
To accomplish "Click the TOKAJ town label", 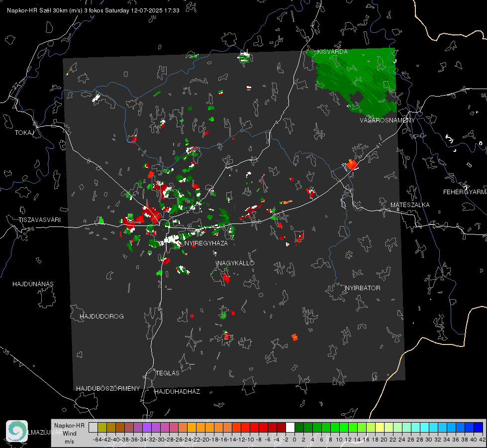I will 24,133.
